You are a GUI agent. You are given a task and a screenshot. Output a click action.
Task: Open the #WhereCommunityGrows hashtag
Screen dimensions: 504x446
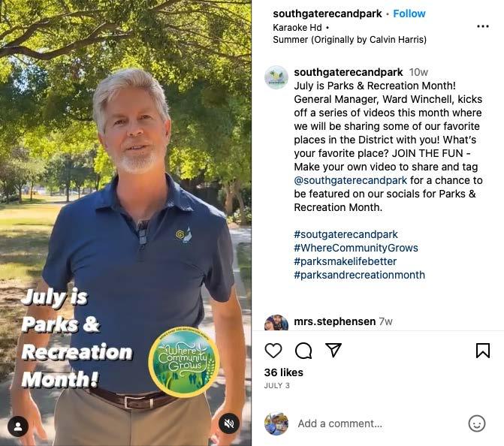tap(356, 248)
